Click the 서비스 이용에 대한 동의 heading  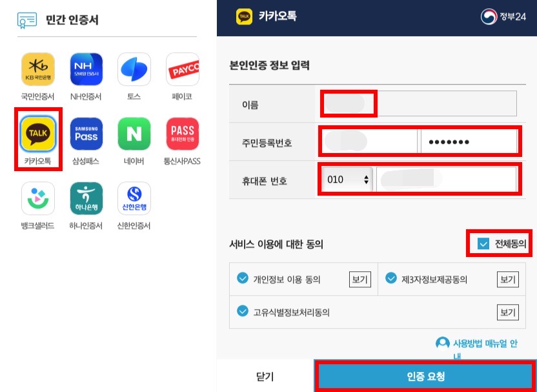click(276, 244)
